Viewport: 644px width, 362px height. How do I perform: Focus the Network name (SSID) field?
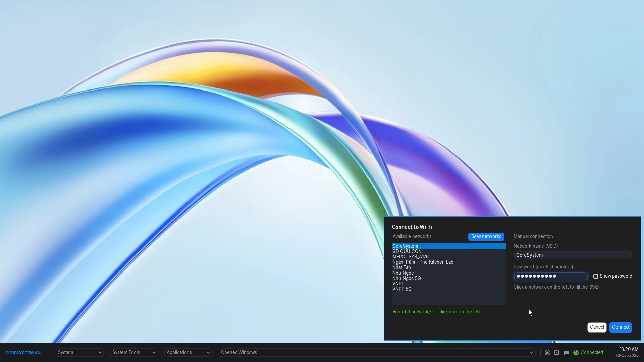573,255
